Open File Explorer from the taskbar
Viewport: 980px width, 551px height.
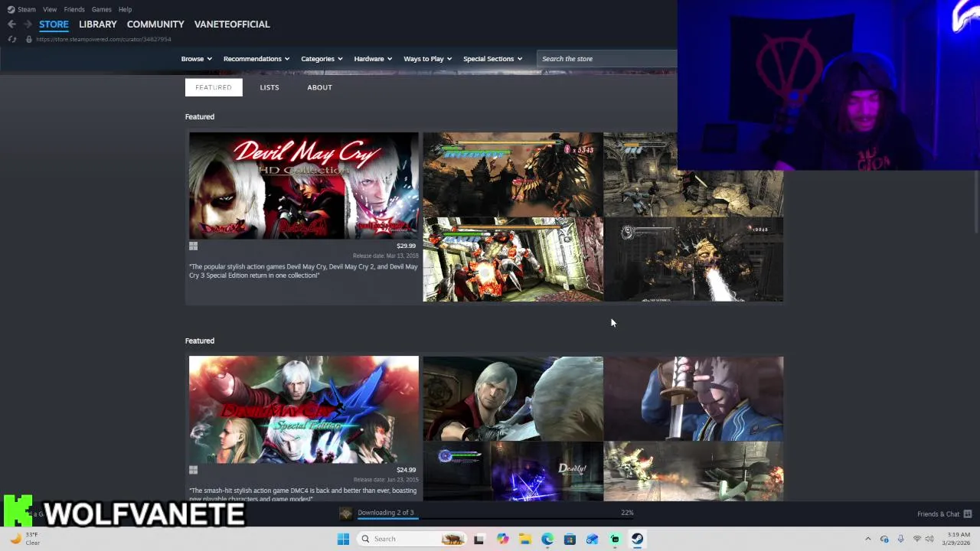click(x=524, y=539)
